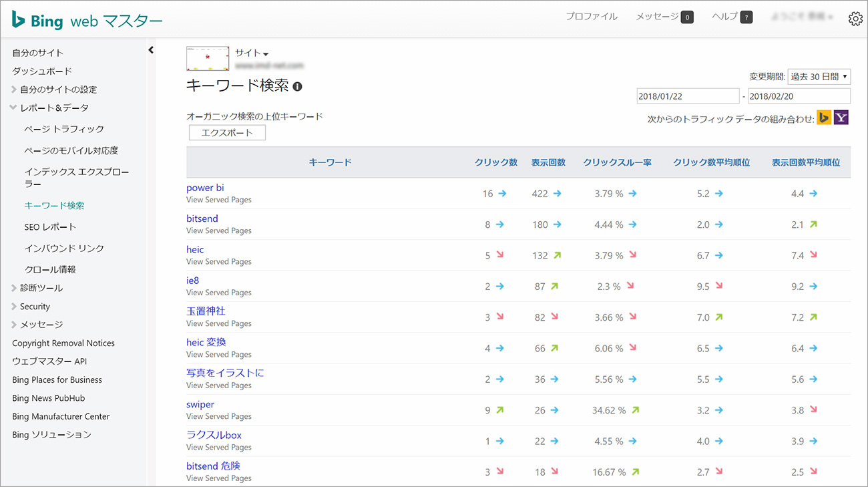Click green arrow beside swiper 34.62 %
Image resolution: width=868 pixels, height=487 pixels.
(x=635, y=410)
